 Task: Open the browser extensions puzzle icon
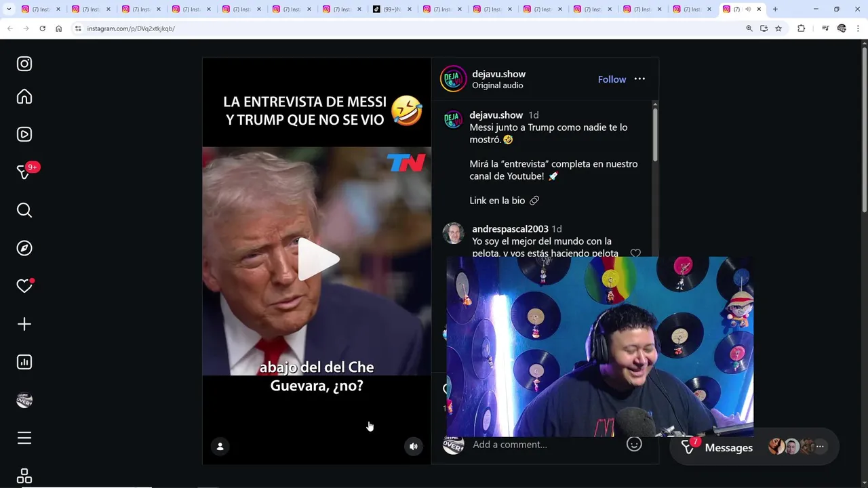tap(802, 28)
